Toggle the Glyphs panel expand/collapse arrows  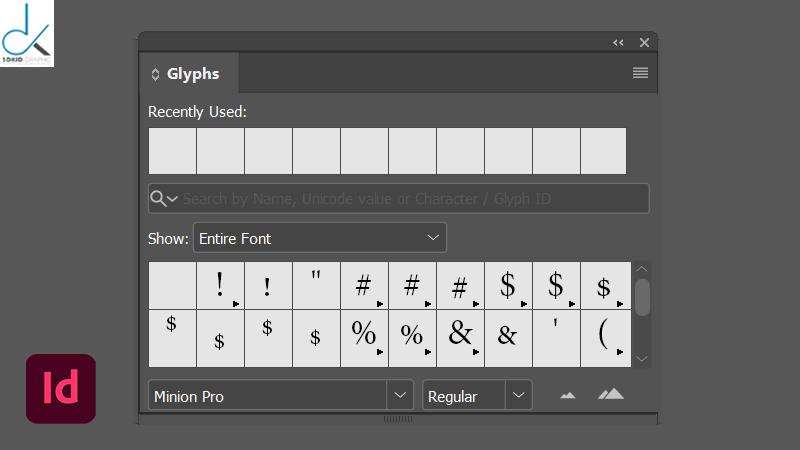155,74
